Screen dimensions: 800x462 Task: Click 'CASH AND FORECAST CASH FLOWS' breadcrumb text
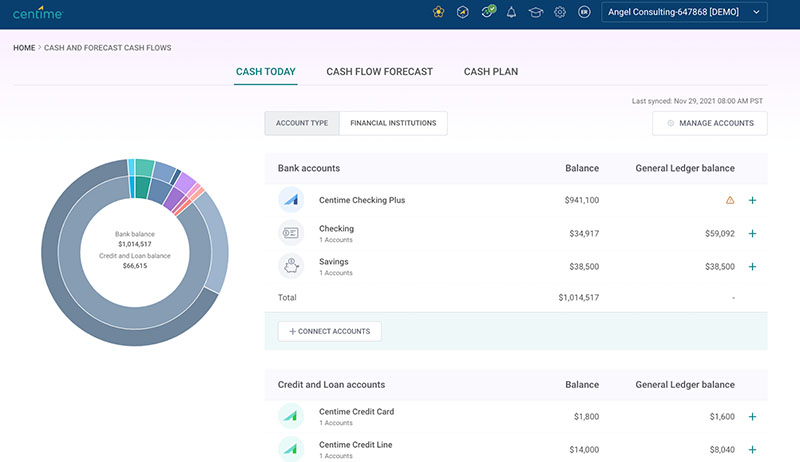108,47
